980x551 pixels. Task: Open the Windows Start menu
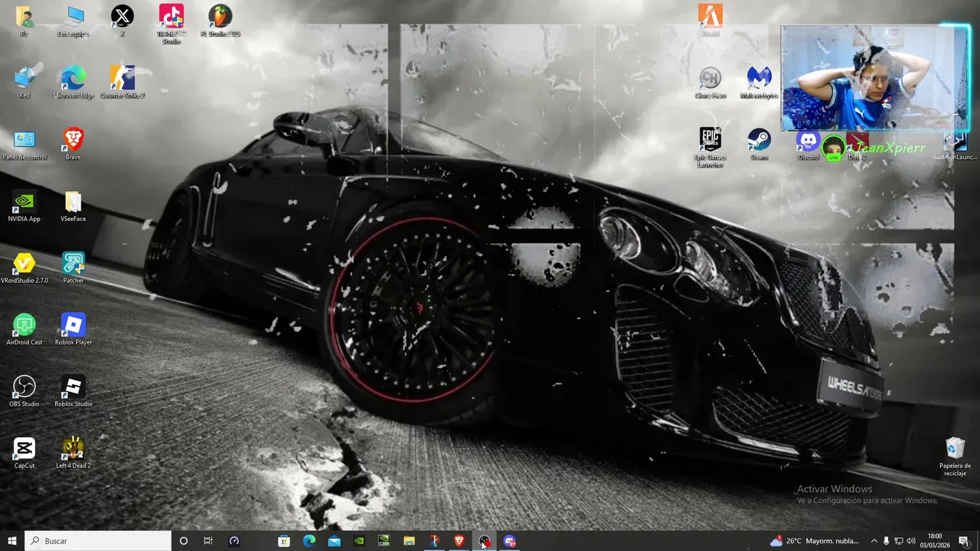pos(12,541)
